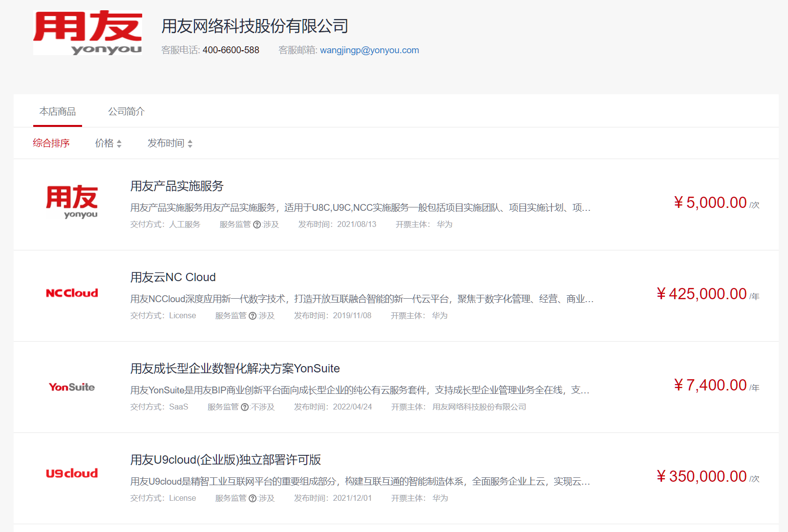Viewport: 788px width, 532px height.
Task: Click the 用友产品实施服务 description text
Action: (361, 208)
